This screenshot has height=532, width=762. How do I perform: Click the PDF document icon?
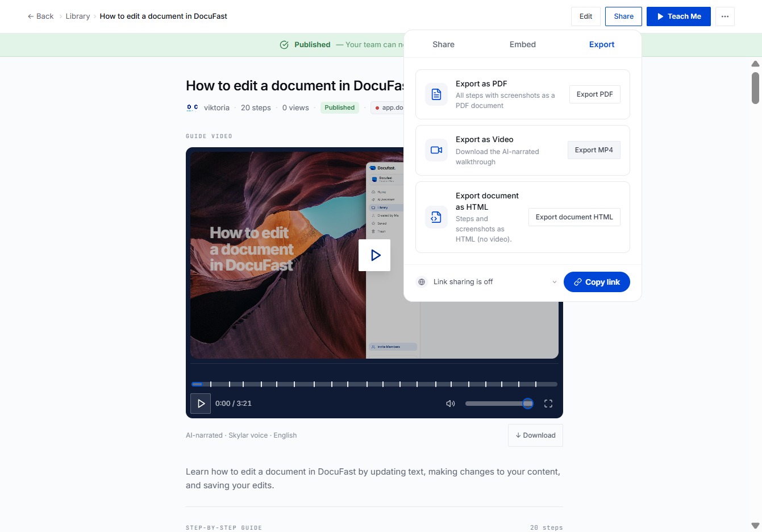[436, 94]
